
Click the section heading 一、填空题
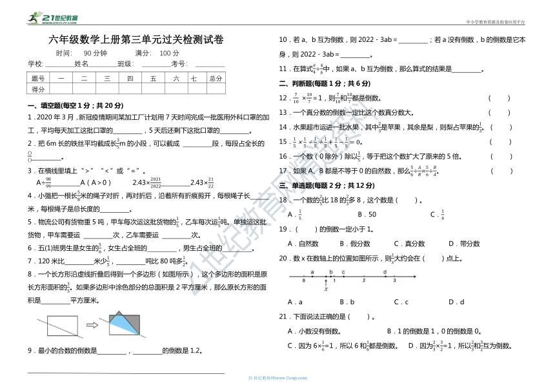point(76,105)
